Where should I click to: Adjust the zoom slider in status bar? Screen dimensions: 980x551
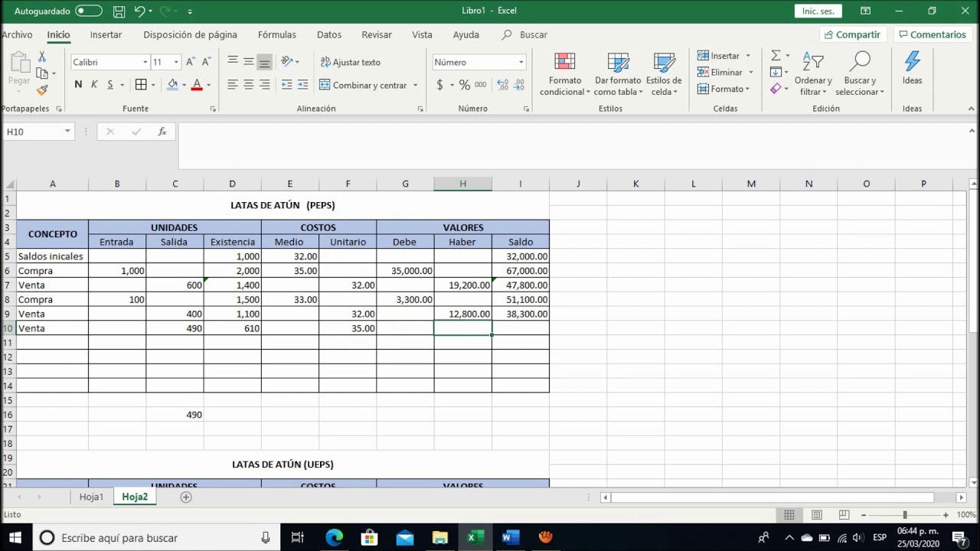(x=904, y=515)
